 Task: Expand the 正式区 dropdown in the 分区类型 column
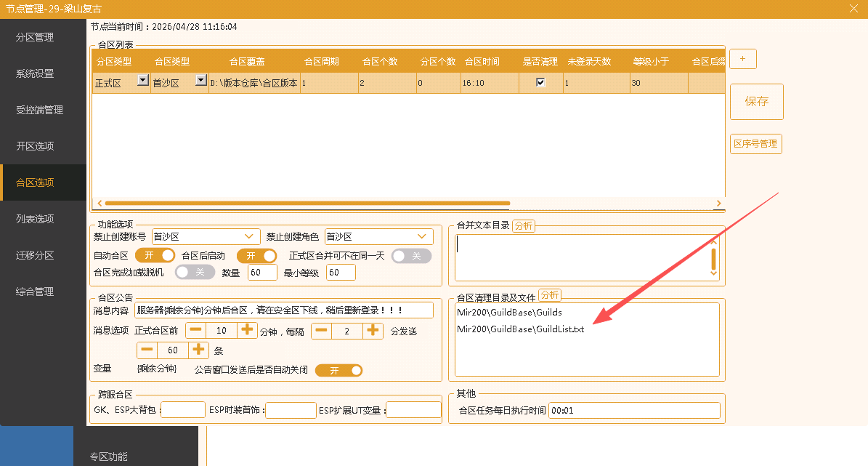143,80
